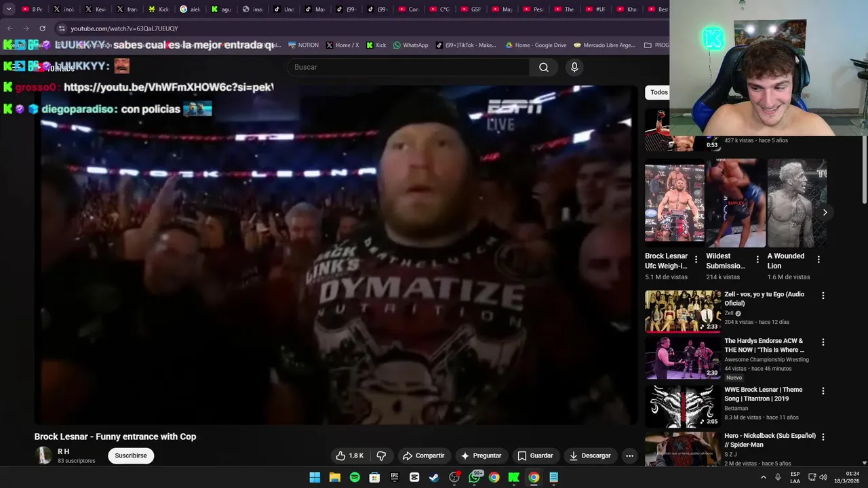Click the YouTube page vertical scrollbar
This screenshot has width=868, height=488.
click(x=864, y=169)
